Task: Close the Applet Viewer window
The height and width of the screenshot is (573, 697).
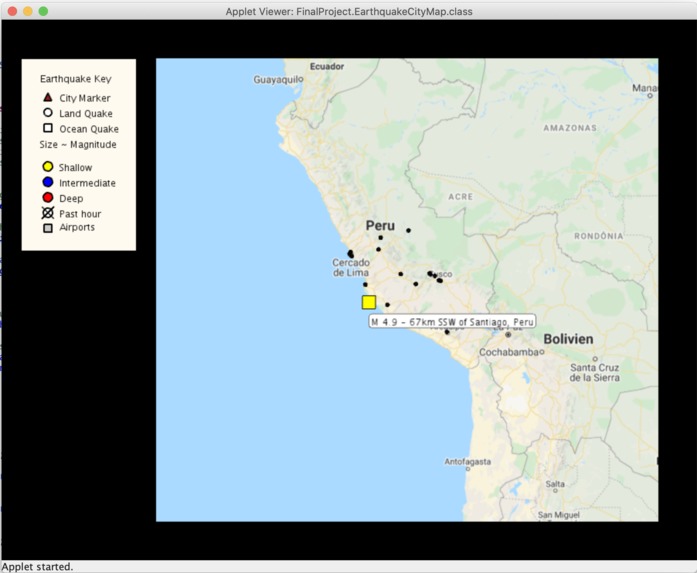Action: pos(12,11)
